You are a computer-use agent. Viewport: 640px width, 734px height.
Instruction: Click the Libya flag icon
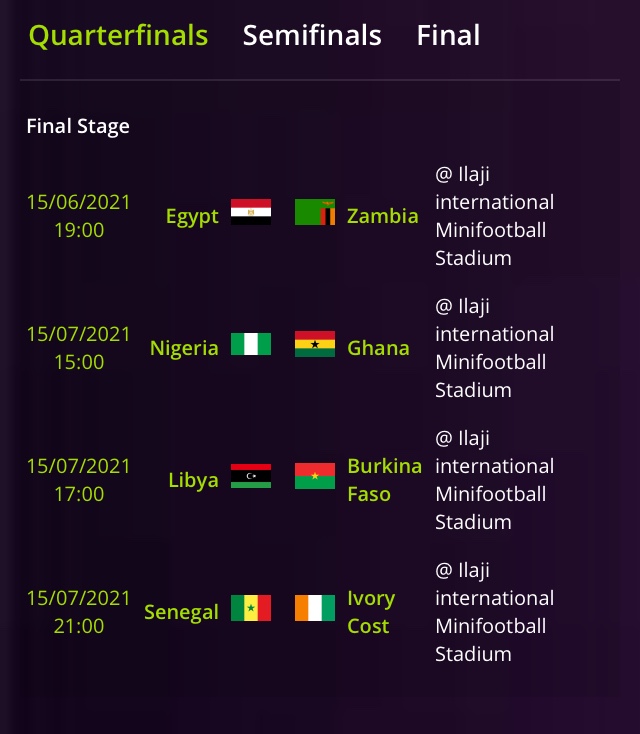[251, 476]
